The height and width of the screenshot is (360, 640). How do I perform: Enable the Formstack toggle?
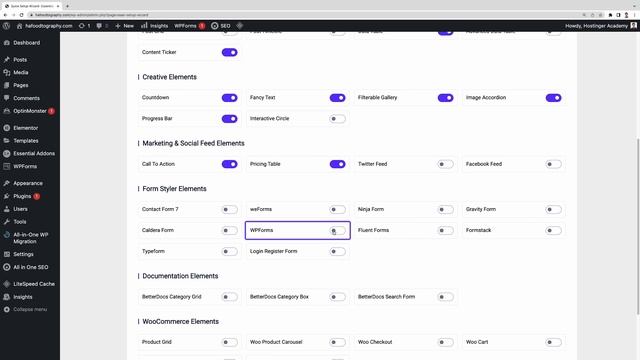[x=553, y=231]
